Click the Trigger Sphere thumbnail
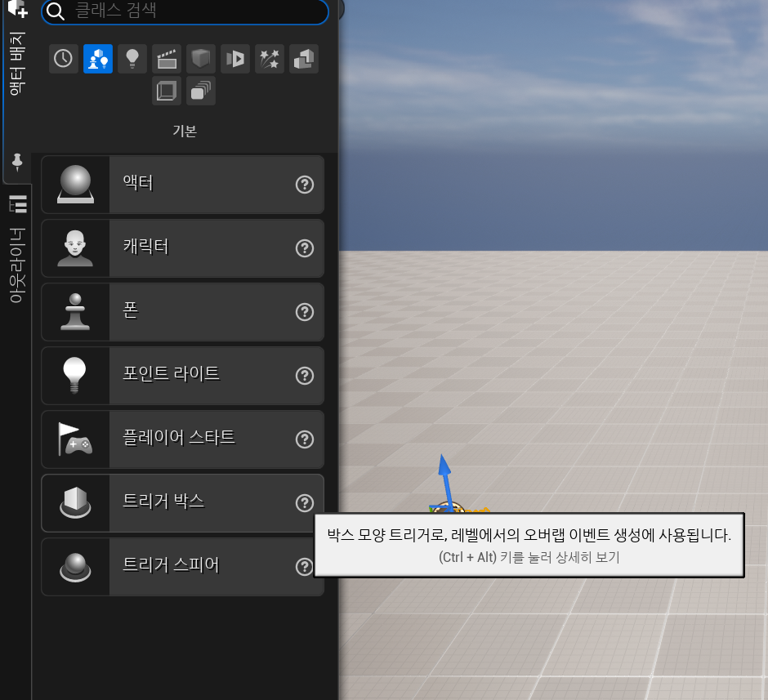The height and width of the screenshot is (700, 768). tap(75, 566)
